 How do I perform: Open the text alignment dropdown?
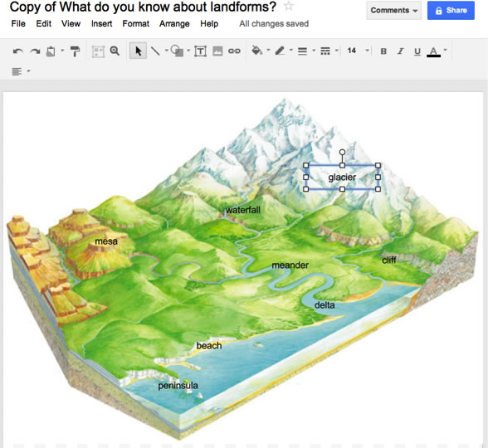[21, 71]
